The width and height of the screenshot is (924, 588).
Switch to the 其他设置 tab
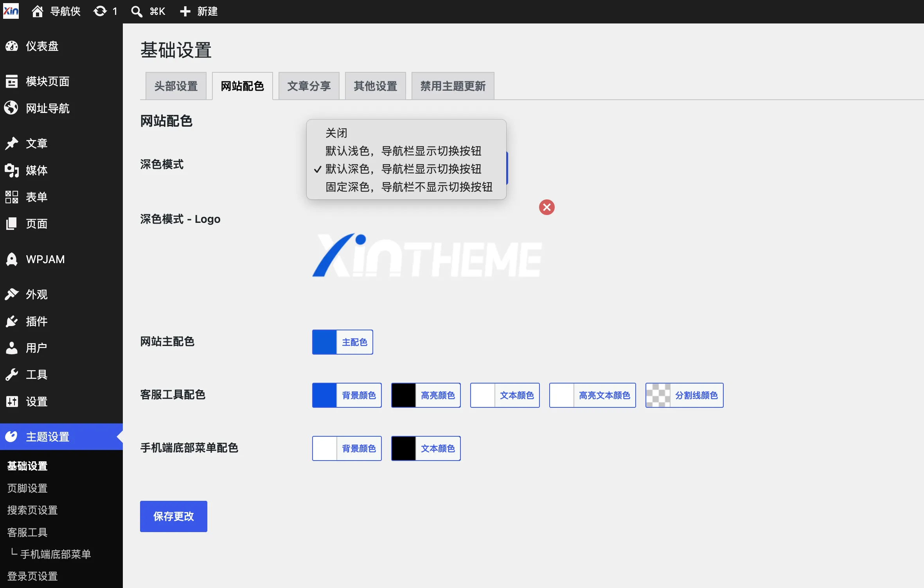[376, 86]
